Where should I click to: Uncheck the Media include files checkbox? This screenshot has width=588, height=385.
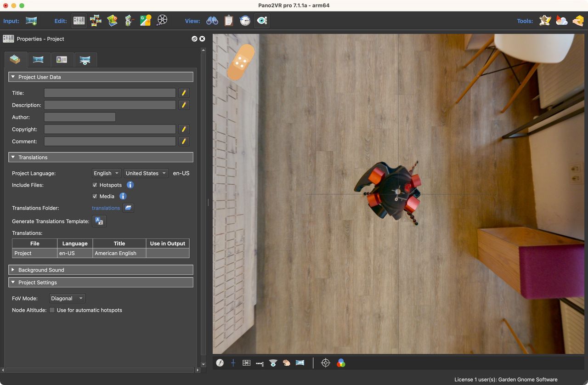click(x=95, y=196)
